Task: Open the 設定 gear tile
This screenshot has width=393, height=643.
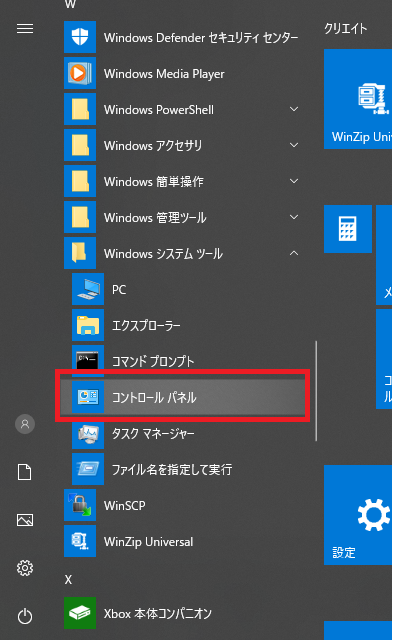Action: pyautogui.click(x=358, y=515)
